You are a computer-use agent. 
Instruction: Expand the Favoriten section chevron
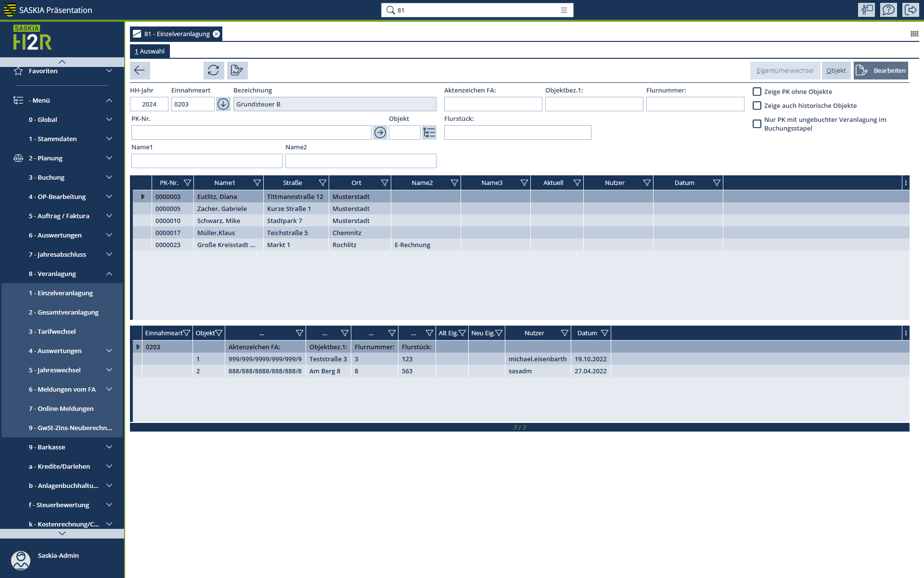tap(109, 71)
